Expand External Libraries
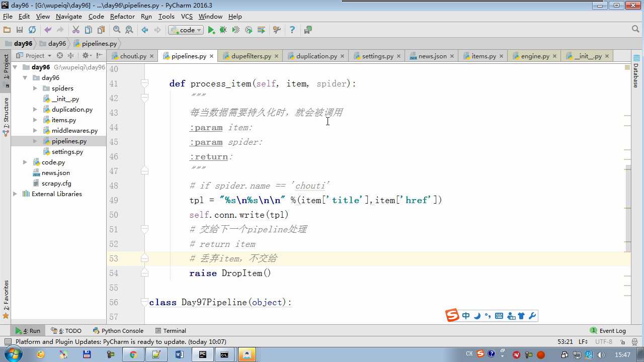Viewport: 644px width, 362px height. 15,194
